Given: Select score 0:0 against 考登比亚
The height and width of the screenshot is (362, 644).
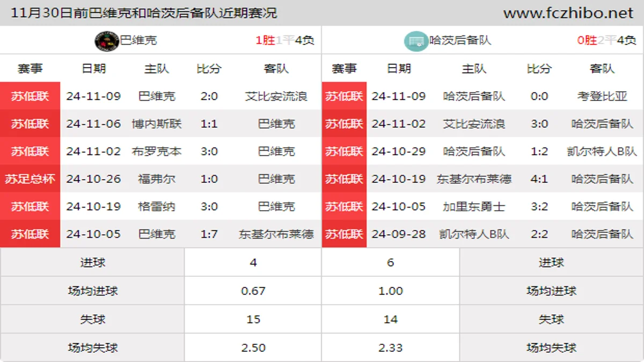Looking at the screenshot, I should pyautogui.click(x=539, y=97).
